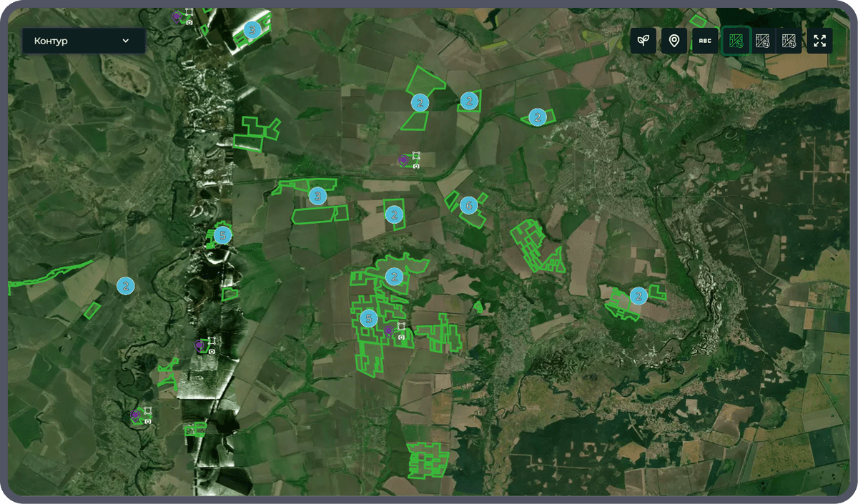Select the green highlighted field map mode
This screenshot has height=504, width=858.
point(736,41)
